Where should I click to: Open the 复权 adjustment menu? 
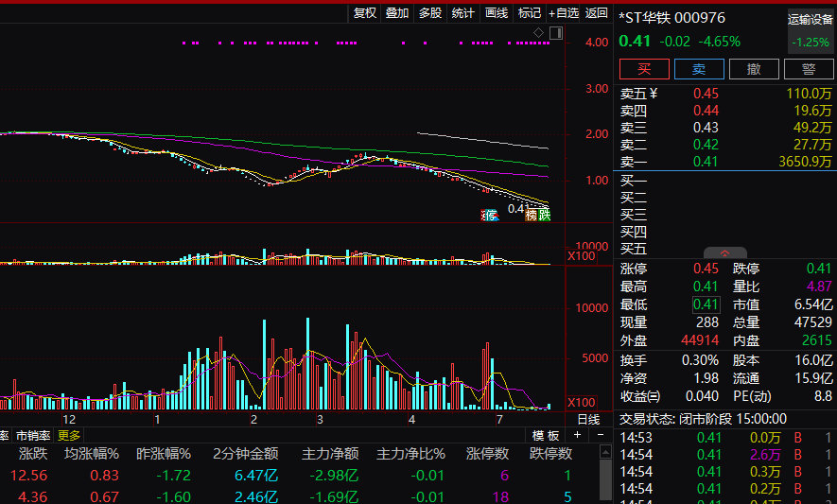point(365,13)
